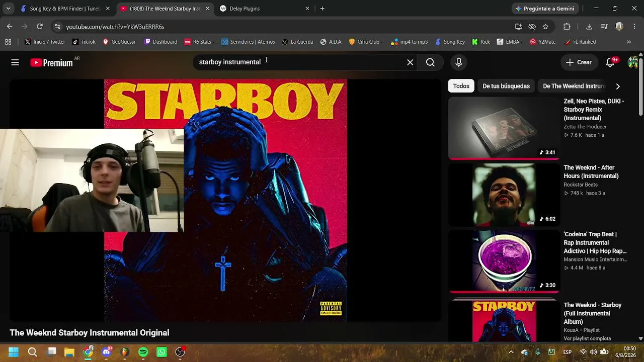This screenshot has width=644, height=362.
Task: Show more filter chips with right arrow
Action: 618,86
